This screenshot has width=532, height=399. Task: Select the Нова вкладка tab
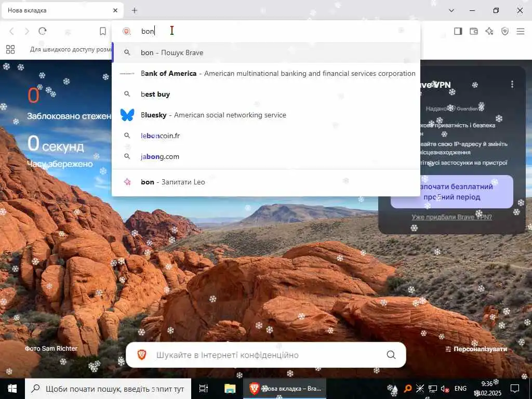[63, 10]
